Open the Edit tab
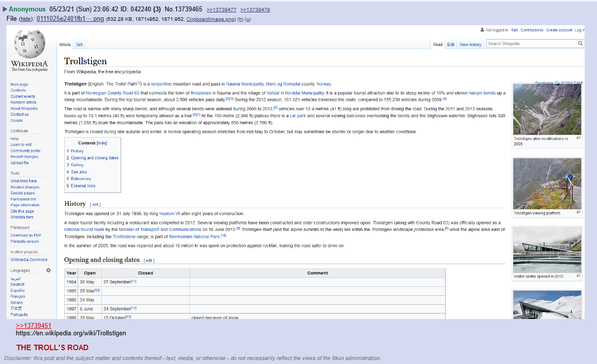The image size is (597, 364). (x=451, y=45)
